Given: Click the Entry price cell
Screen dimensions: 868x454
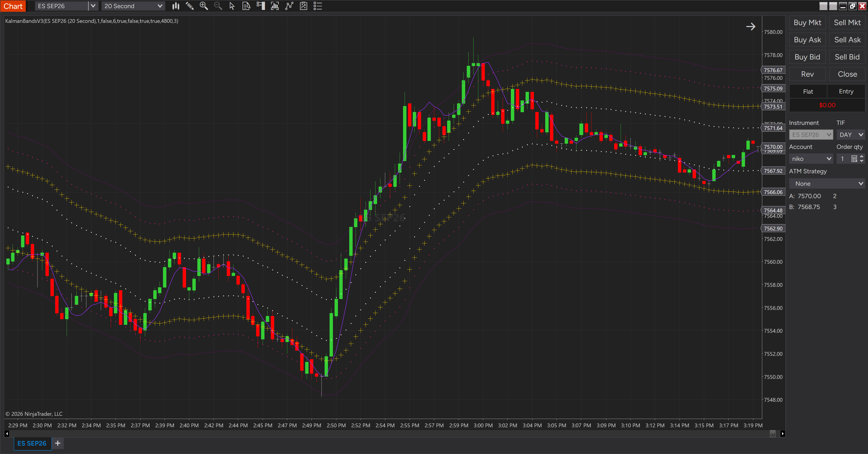Looking at the screenshot, I should [x=846, y=91].
